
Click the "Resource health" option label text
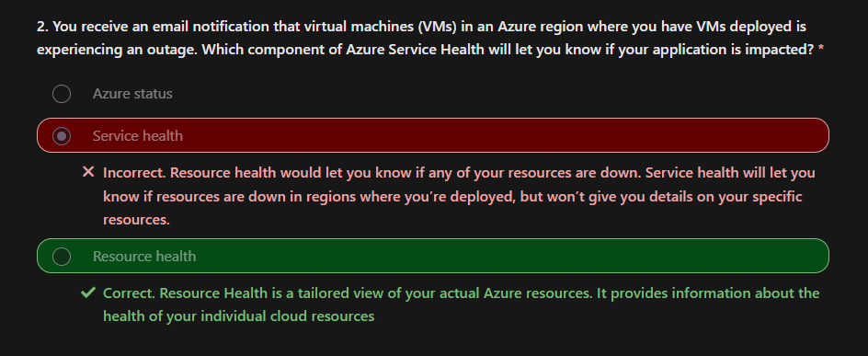click(x=144, y=257)
